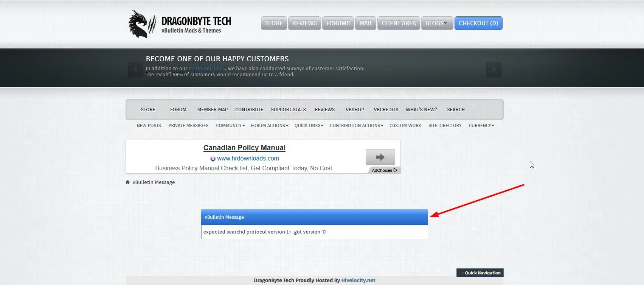Viewport: 644px width, 285px height.
Task: Expand the CURRENCY dropdown
Action: 481,126
